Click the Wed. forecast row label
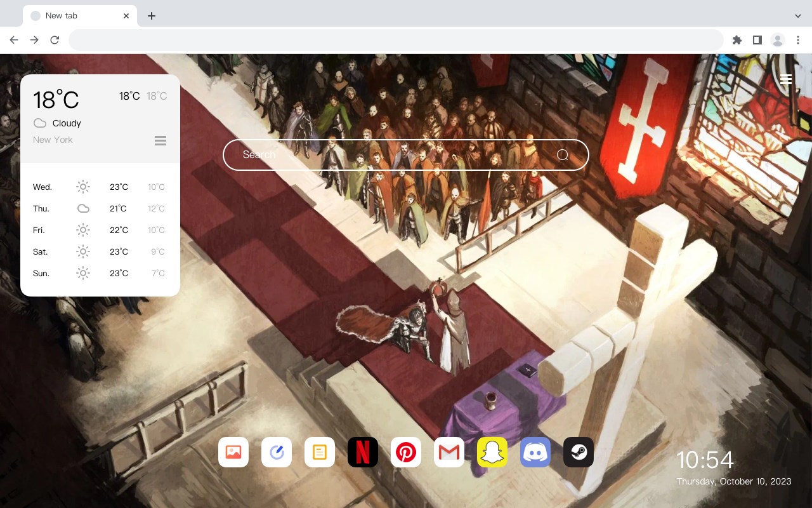Screen dimensions: 812x508 coord(43,187)
